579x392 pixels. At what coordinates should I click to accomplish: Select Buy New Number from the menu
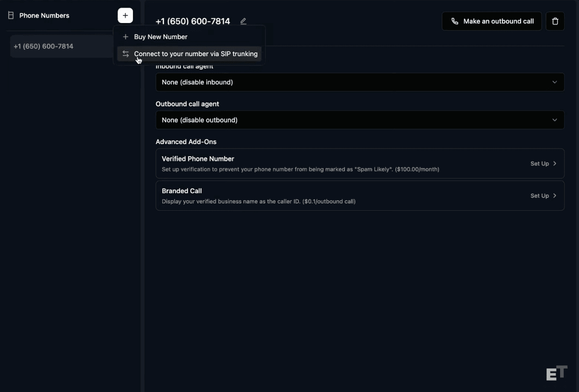tap(161, 36)
